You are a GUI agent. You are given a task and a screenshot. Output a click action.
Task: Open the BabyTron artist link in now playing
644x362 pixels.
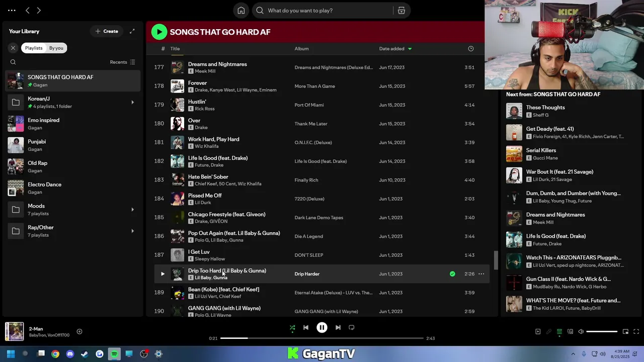37,335
